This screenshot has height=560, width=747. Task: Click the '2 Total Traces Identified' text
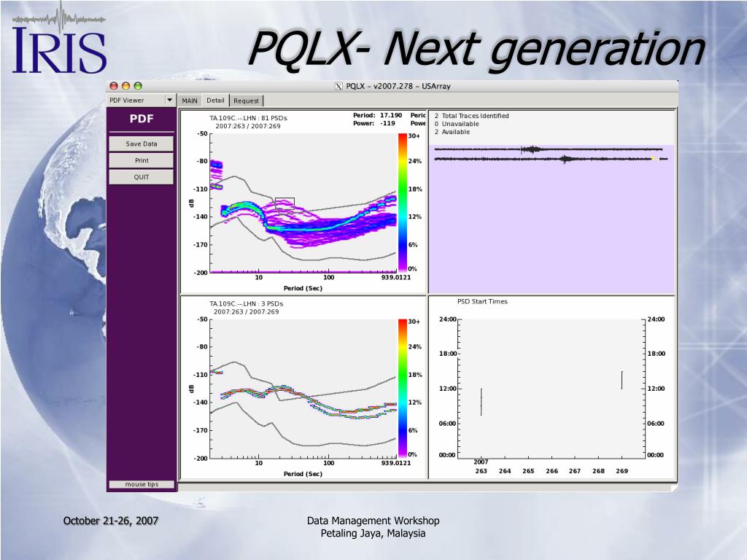pyautogui.click(x=472, y=116)
